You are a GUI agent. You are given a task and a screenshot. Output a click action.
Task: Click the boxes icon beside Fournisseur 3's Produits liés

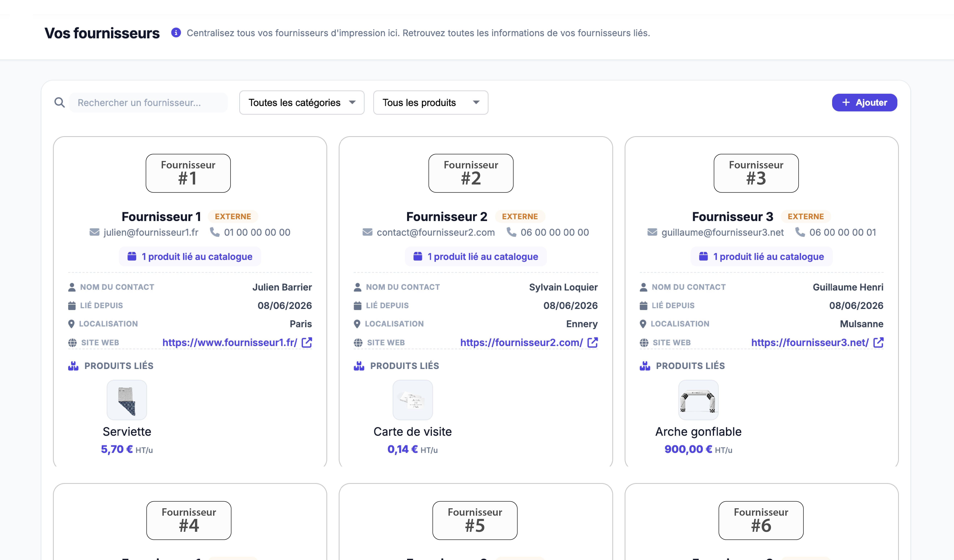tap(645, 366)
